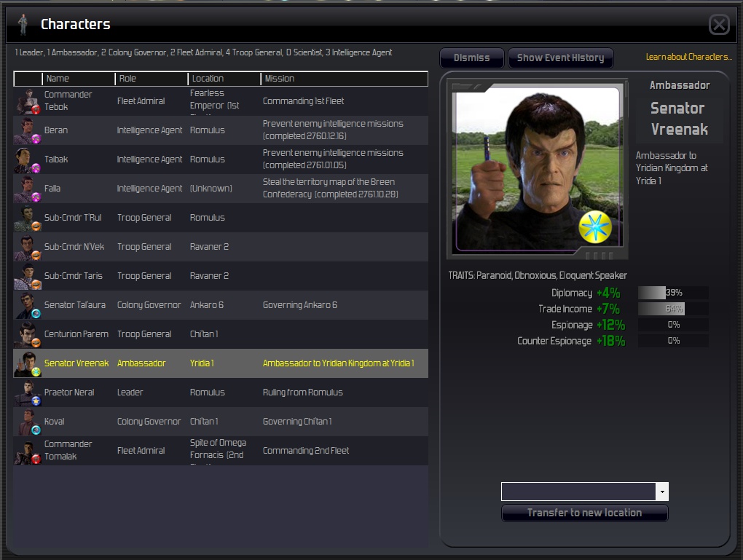This screenshot has width=743, height=560.
Task: Select Praetor Neral name
Action: 69,393
